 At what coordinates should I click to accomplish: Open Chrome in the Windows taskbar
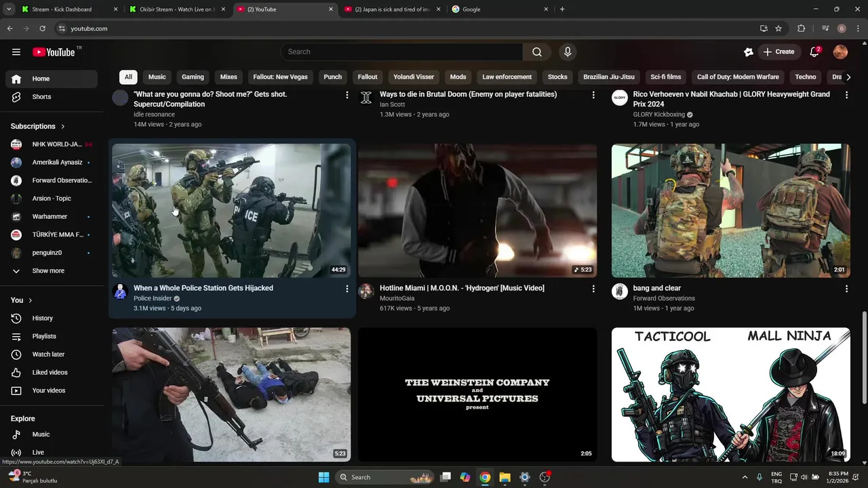tap(485, 477)
